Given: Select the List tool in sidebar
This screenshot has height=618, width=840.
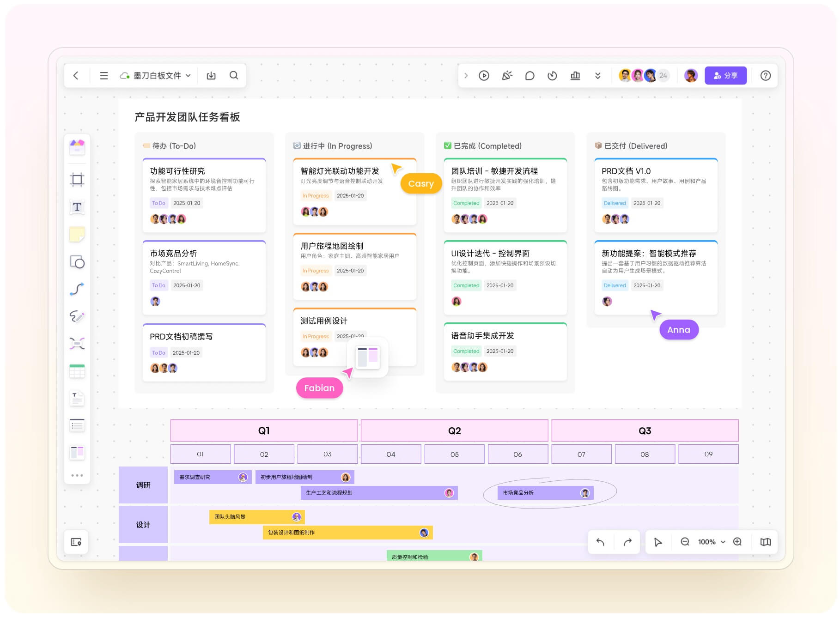Looking at the screenshot, I should pyautogui.click(x=77, y=425).
